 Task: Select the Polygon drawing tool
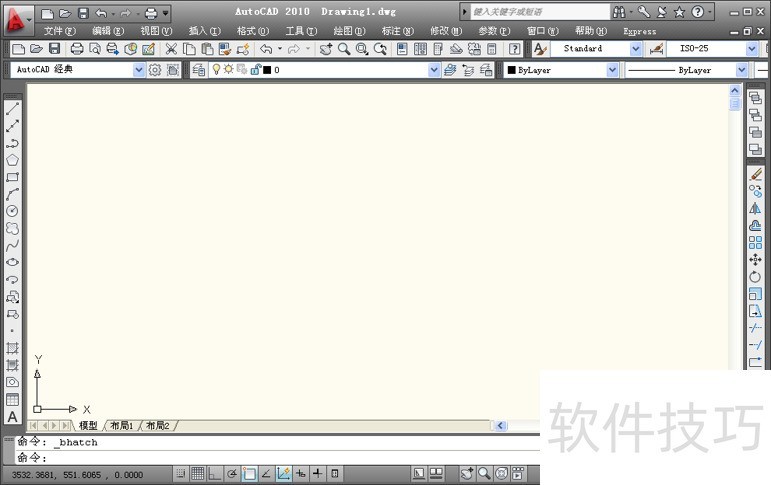click(12, 160)
